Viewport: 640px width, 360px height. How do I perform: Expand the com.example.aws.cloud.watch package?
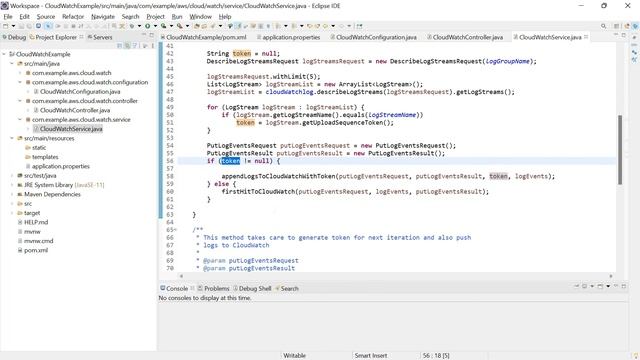(20, 73)
